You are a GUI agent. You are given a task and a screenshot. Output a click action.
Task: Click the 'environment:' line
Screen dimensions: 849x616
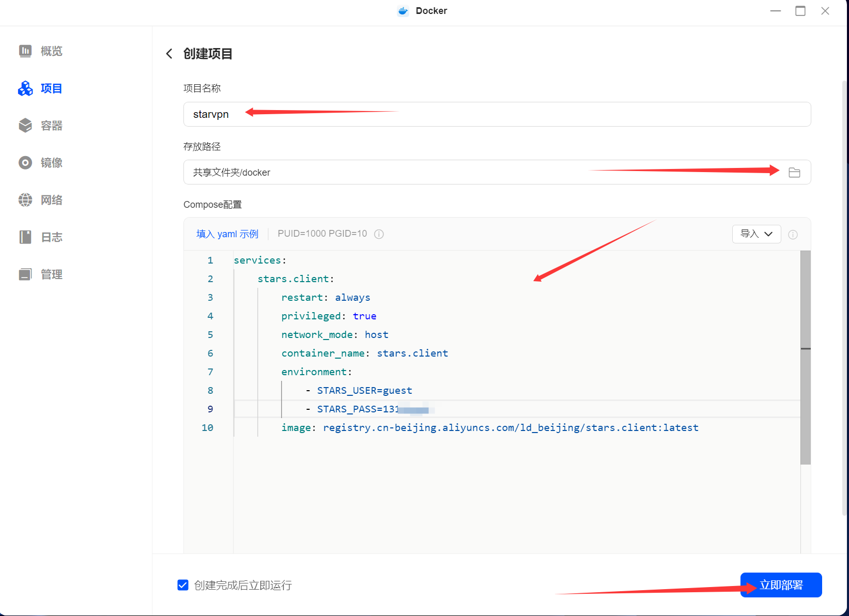tap(316, 372)
